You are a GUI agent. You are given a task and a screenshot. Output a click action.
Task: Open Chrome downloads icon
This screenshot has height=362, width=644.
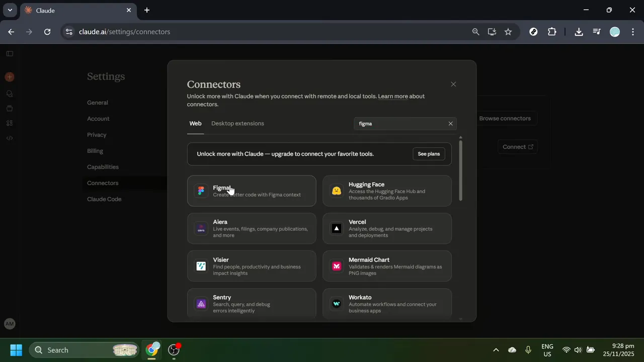pyautogui.click(x=579, y=32)
